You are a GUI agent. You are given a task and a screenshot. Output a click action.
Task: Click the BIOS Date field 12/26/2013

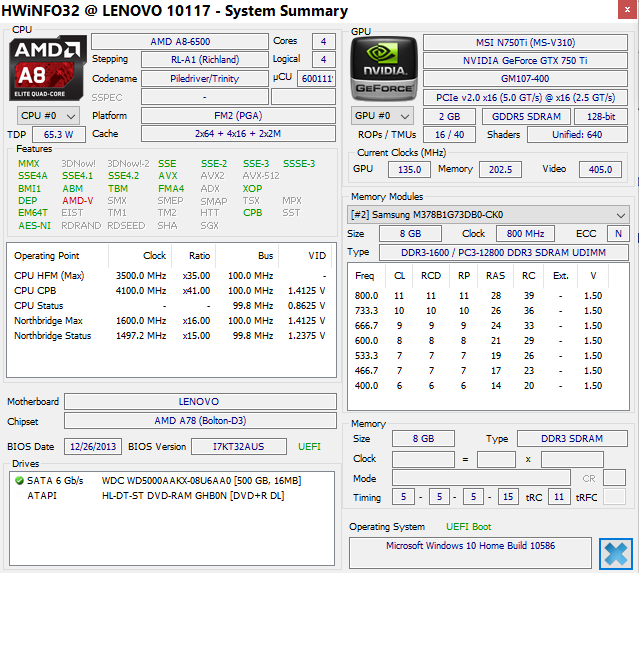point(93,447)
